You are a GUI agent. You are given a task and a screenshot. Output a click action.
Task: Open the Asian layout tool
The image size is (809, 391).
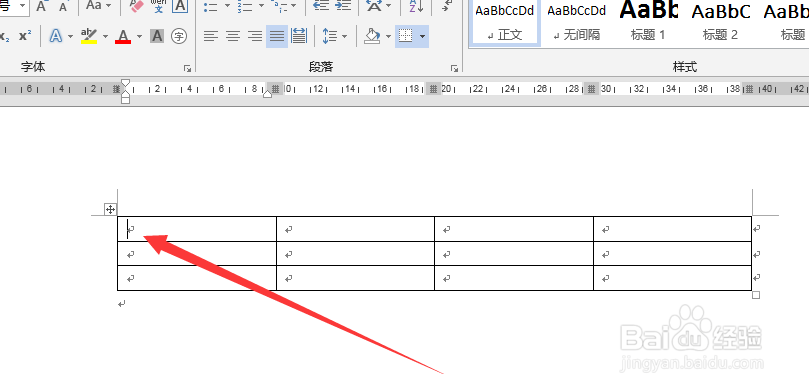[374, 6]
